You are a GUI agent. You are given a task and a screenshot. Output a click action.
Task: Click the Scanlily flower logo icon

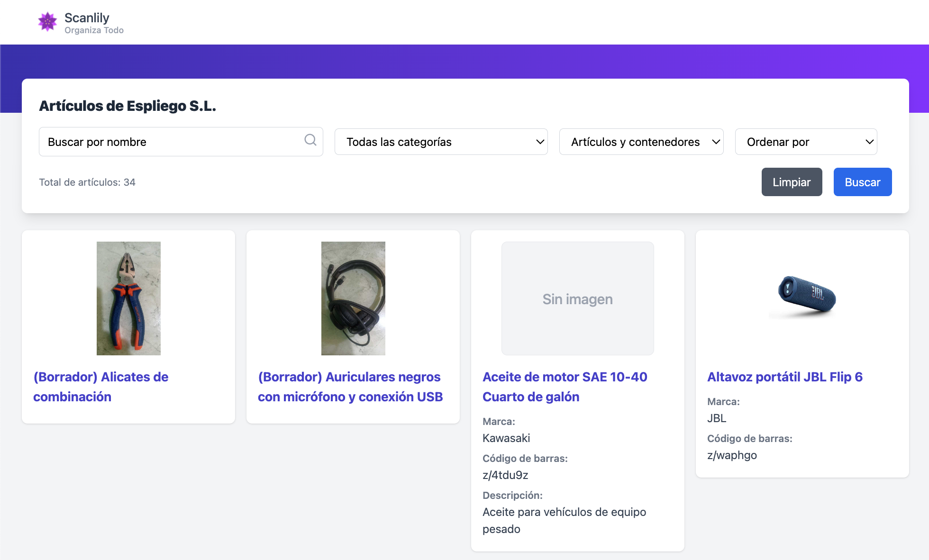(x=47, y=22)
